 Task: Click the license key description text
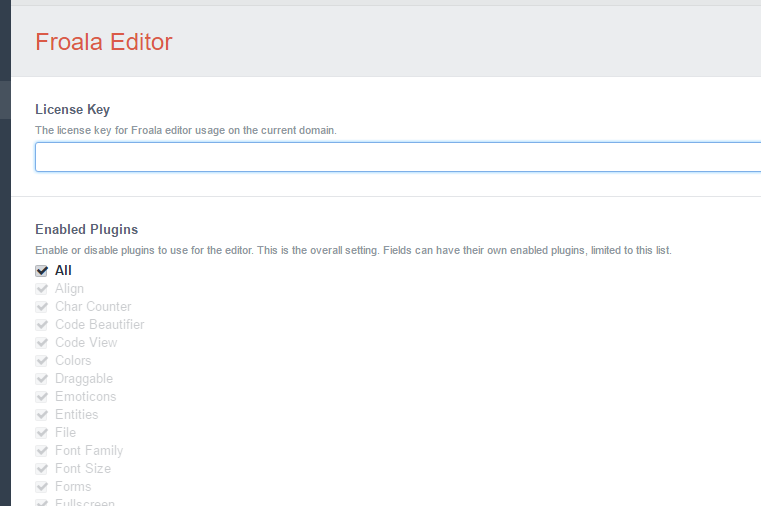[186, 130]
